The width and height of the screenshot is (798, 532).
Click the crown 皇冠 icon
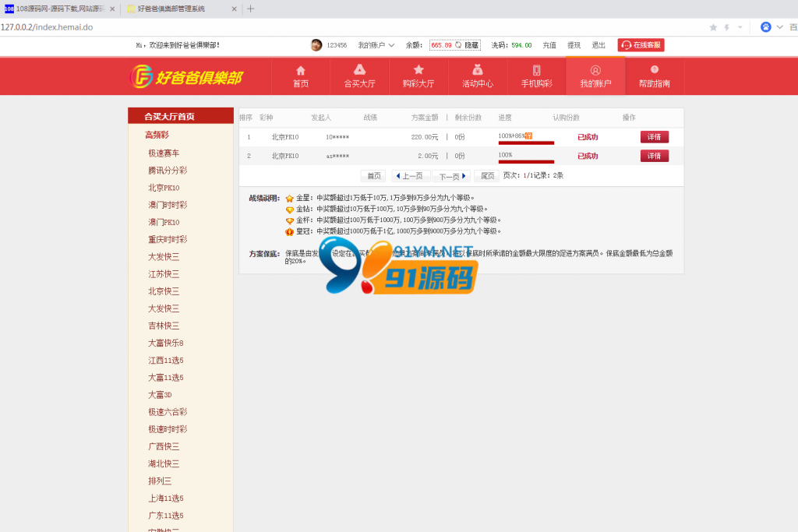coord(289,232)
